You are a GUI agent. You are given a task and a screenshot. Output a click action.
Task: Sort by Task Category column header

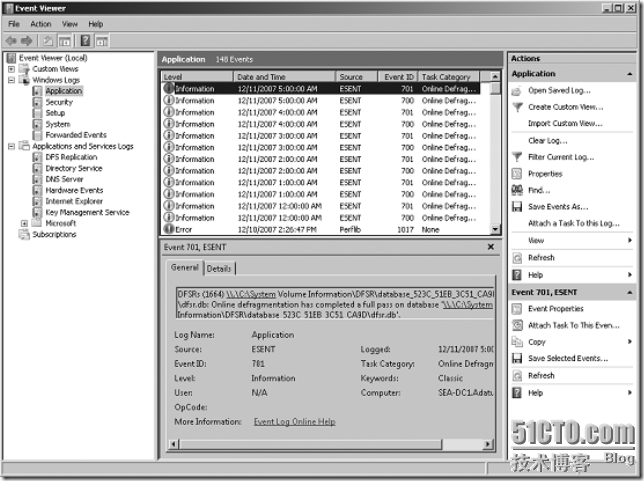(x=448, y=77)
